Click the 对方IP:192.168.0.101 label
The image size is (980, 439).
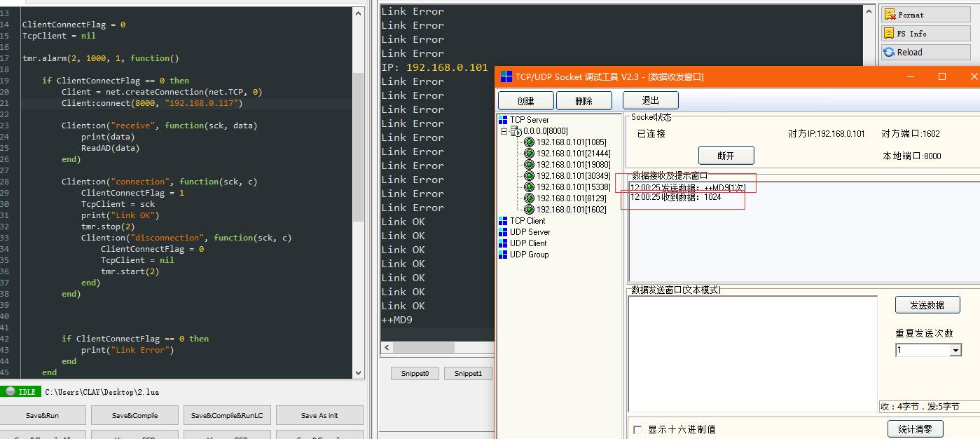point(827,133)
